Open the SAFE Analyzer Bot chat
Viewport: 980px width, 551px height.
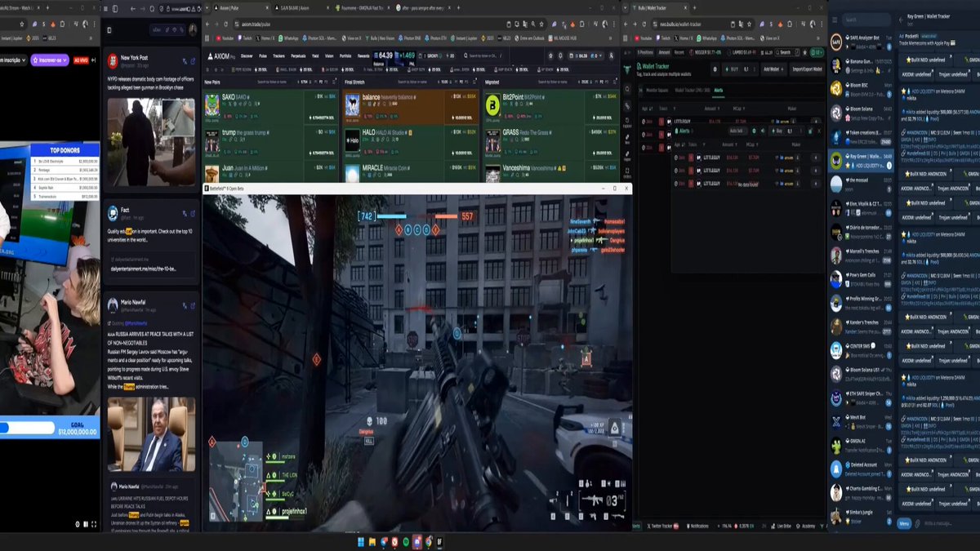click(861, 42)
